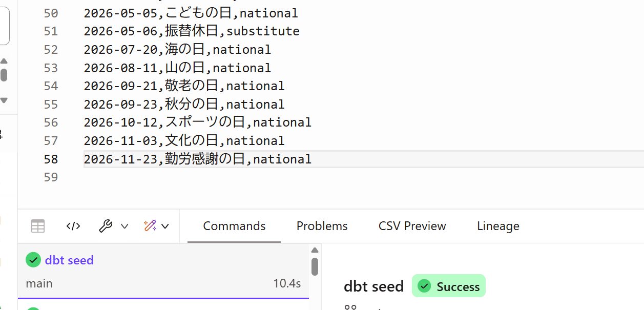
Task: Click the left sidebar scrollbar up arrow
Action: pos(4,61)
